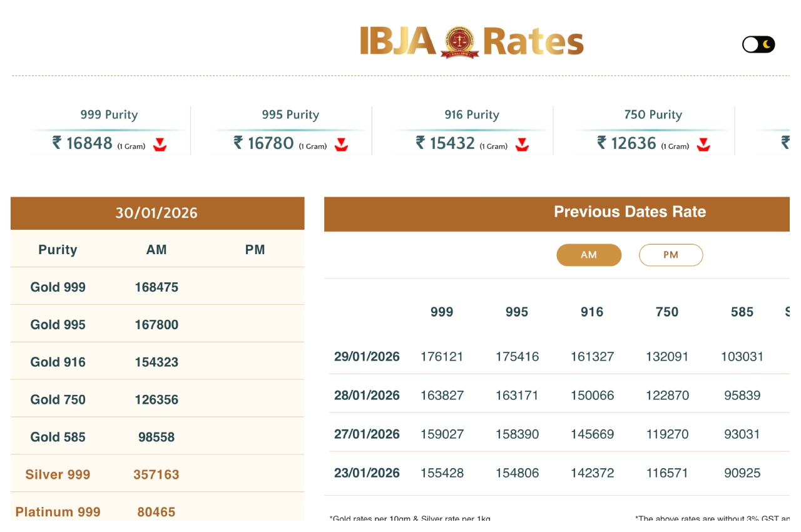Click the 916 Purity price ₹ 15432
801x532 pixels.
pos(452,143)
